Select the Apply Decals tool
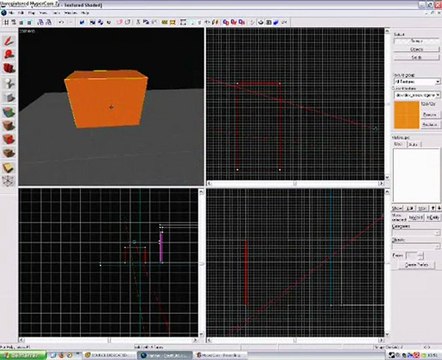 (x=9, y=139)
